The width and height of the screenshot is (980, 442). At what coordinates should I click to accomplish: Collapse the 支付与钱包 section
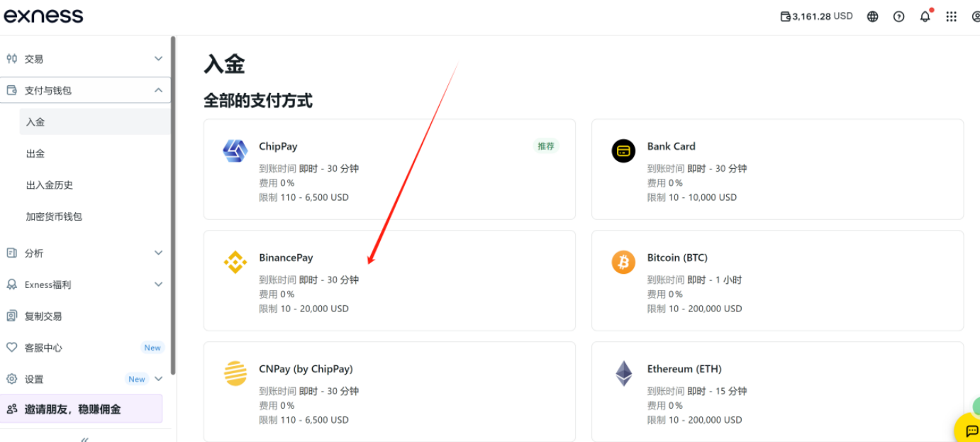[158, 90]
